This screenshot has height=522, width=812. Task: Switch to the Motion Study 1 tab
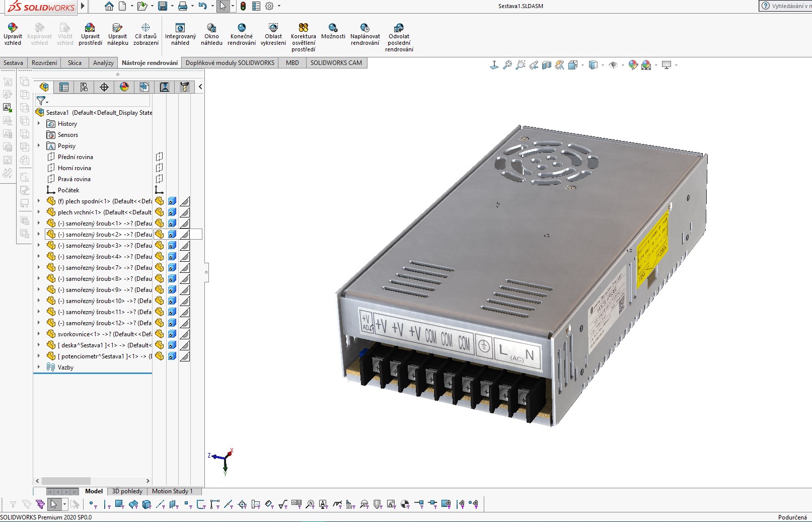coord(172,491)
